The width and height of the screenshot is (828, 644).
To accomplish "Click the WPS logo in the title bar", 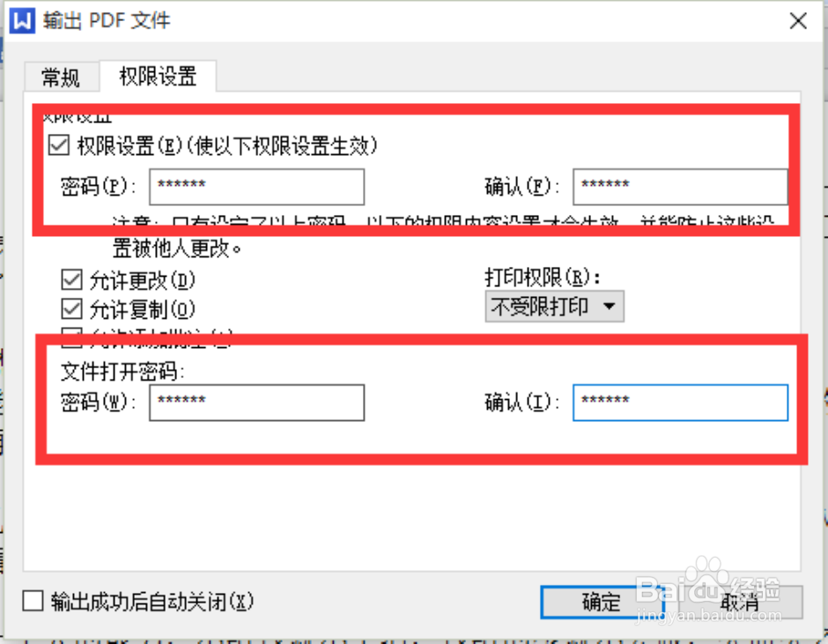I will pos(24,19).
